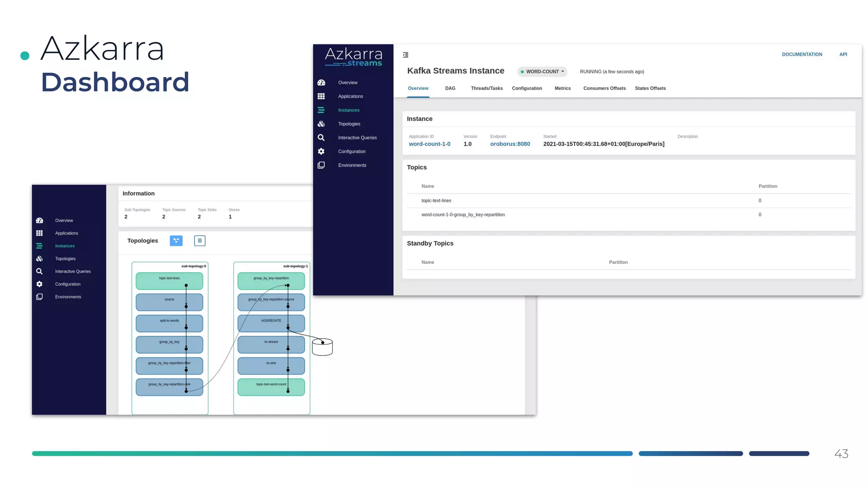The height and width of the screenshot is (488, 868).
Task: Switch to the Threads/Tasks tab
Action: [x=487, y=88]
